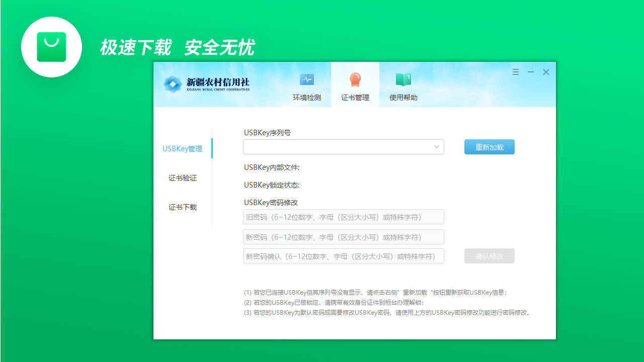This screenshot has height=362, width=644.
Task: Select USBKey管理 in the sidebar
Action: click(182, 149)
